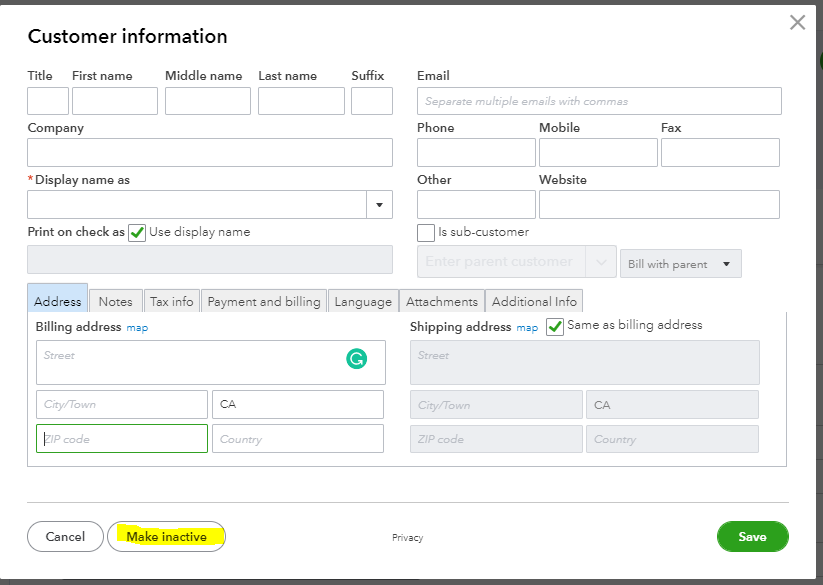Click the Grammarly icon in Street field
The height and width of the screenshot is (585, 823).
[x=356, y=358]
